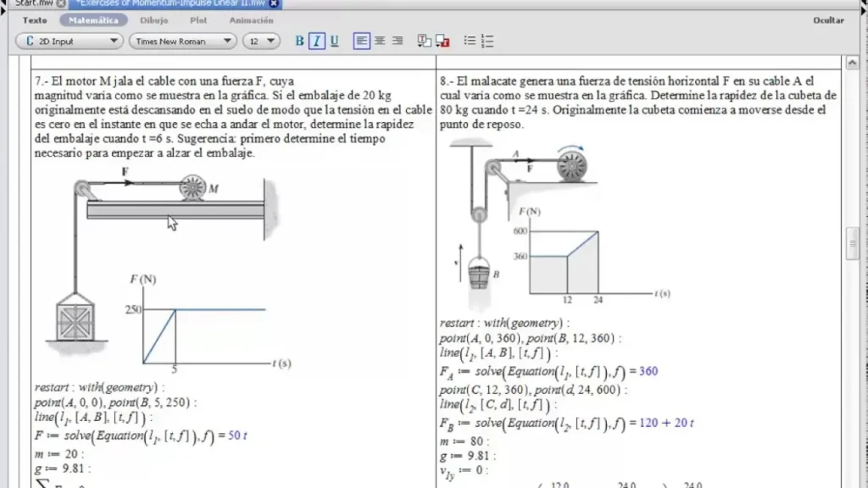Open the font size 12 dropdown
This screenshot has height=488, width=868.
tap(261, 41)
